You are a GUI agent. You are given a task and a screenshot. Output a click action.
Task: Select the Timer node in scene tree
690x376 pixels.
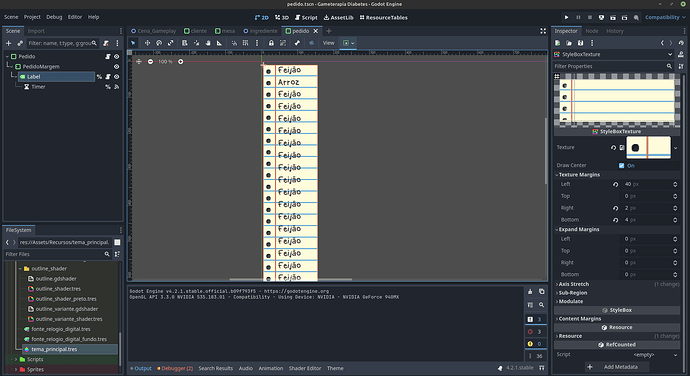[x=38, y=87]
